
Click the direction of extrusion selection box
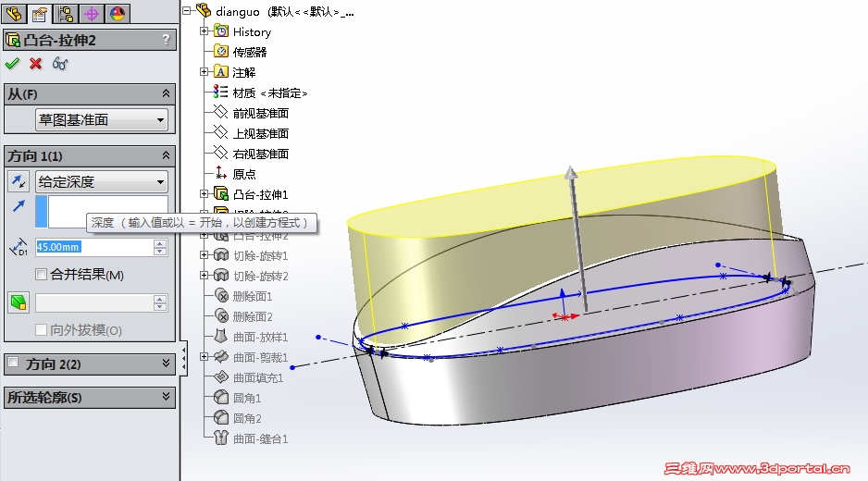tap(102, 211)
